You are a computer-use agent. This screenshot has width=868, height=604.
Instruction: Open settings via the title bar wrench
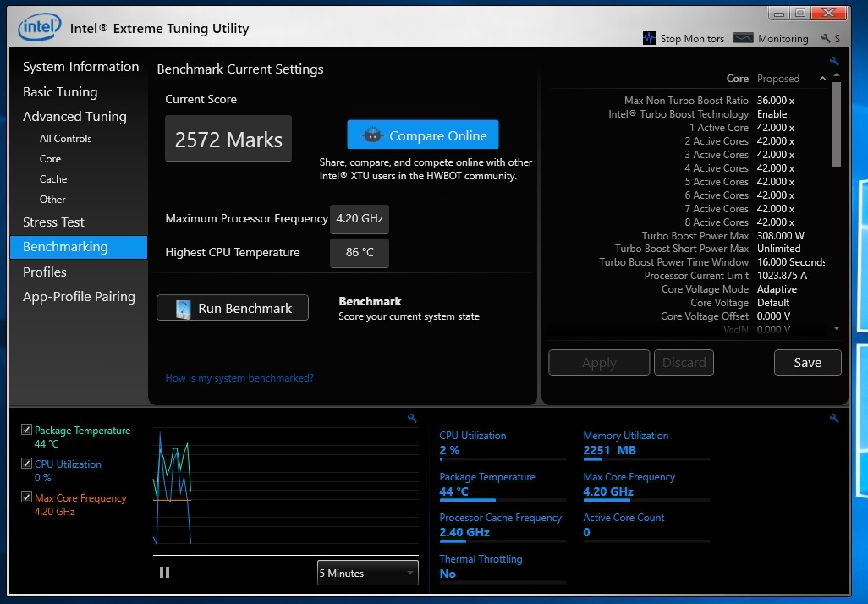[825, 38]
